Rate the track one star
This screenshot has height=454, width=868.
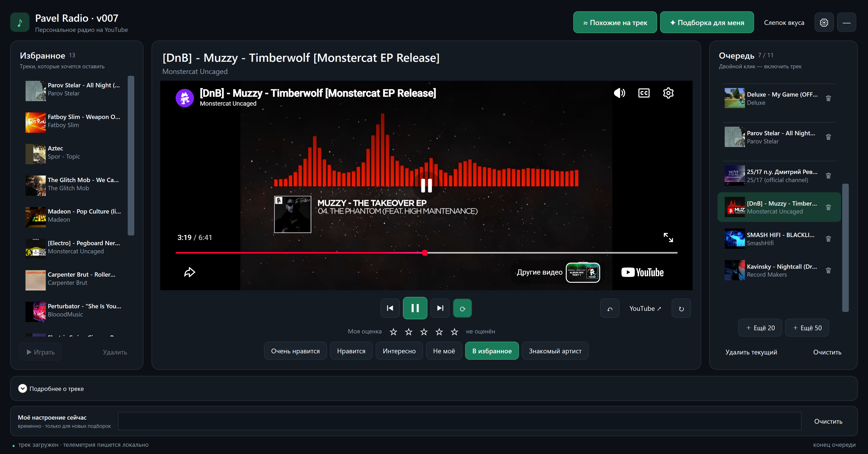pyautogui.click(x=393, y=332)
